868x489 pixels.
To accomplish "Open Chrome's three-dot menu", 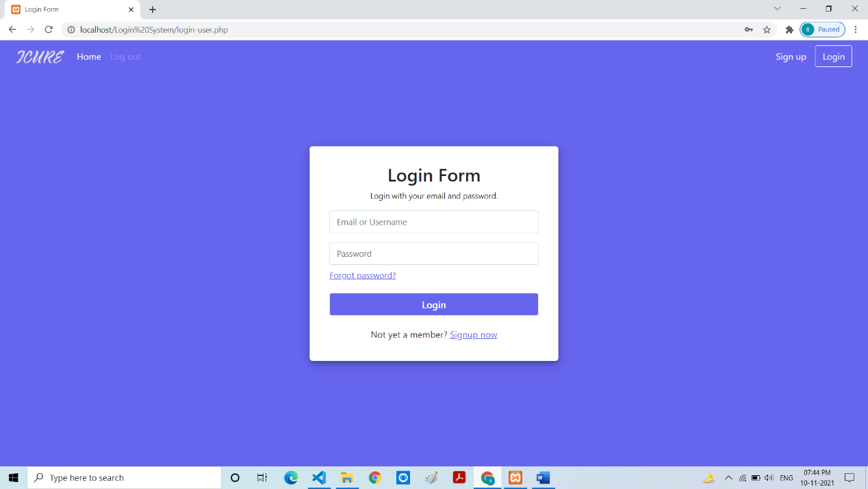I will [855, 29].
